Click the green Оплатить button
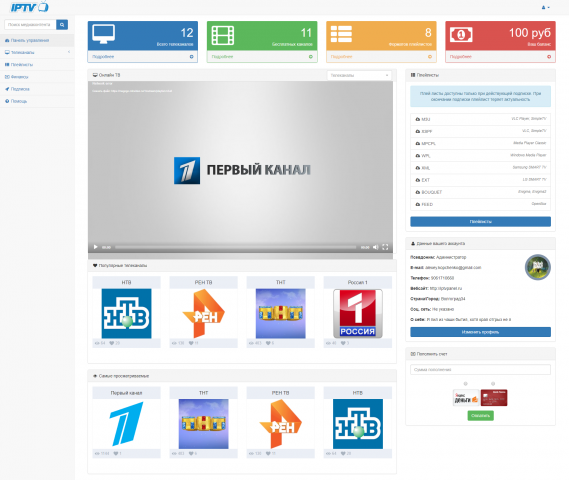 point(480,416)
